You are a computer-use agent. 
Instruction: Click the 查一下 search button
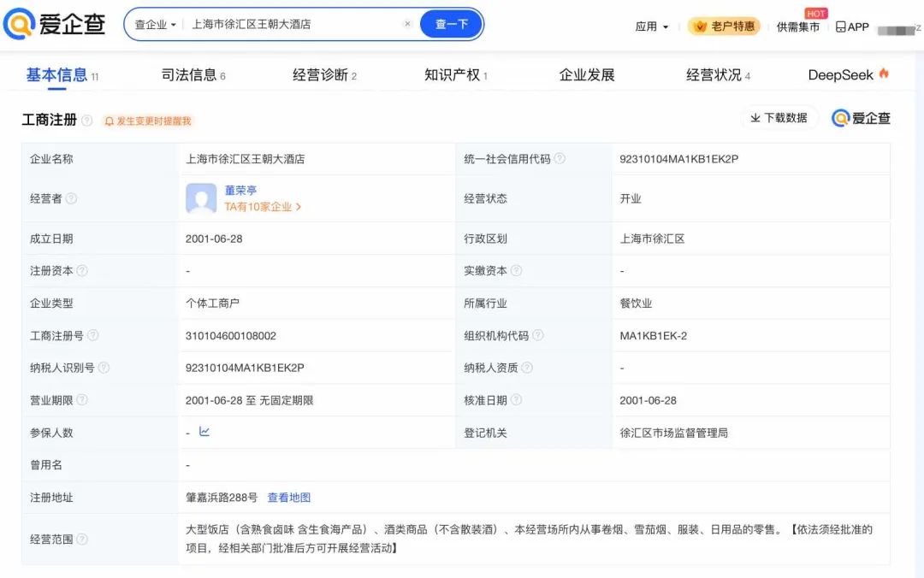(x=452, y=24)
